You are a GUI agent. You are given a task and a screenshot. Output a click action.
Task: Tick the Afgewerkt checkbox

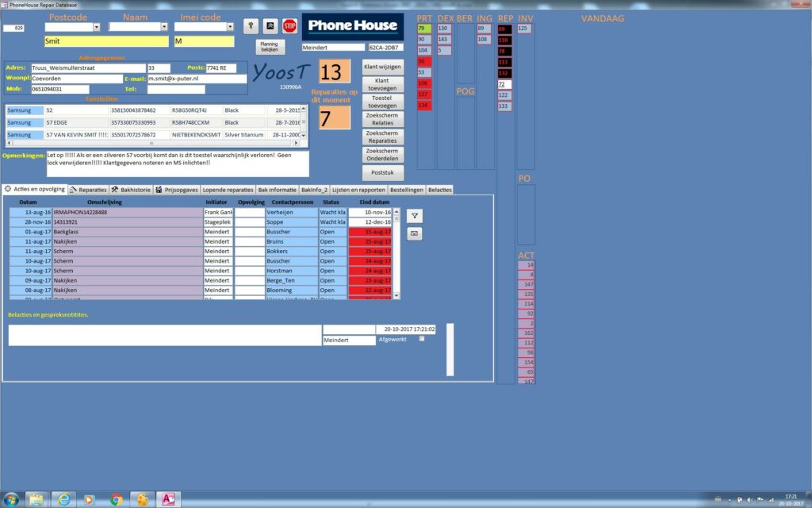[x=422, y=339]
